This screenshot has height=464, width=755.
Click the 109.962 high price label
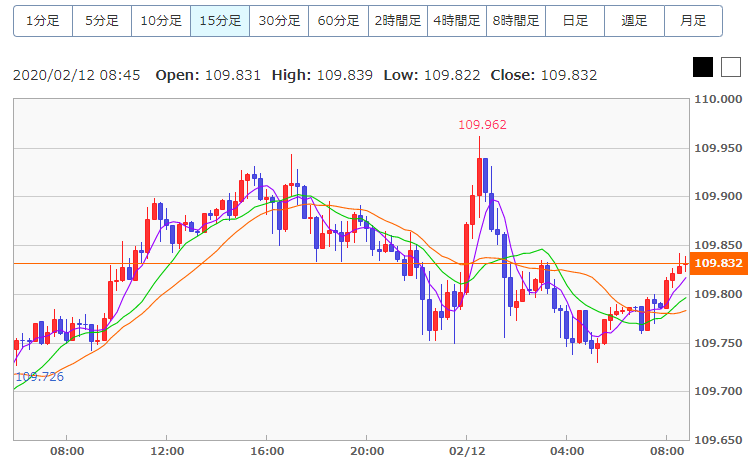[482, 125]
